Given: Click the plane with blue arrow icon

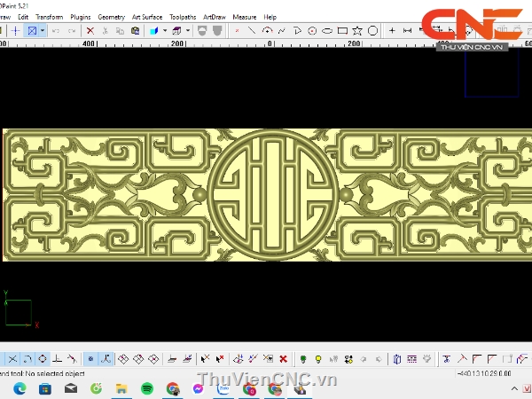Looking at the screenshot, I should click(x=187, y=359).
